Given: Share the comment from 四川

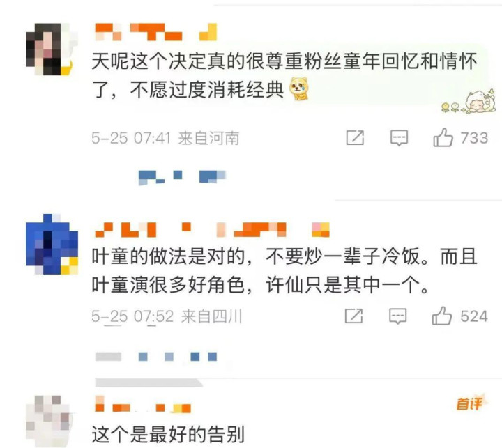Looking at the screenshot, I should pos(353,316).
